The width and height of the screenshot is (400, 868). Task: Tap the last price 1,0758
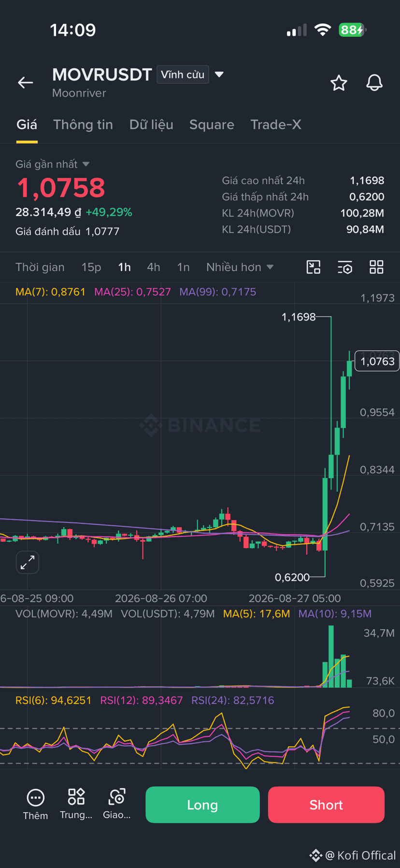pyautogui.click(x=61, y=188)
